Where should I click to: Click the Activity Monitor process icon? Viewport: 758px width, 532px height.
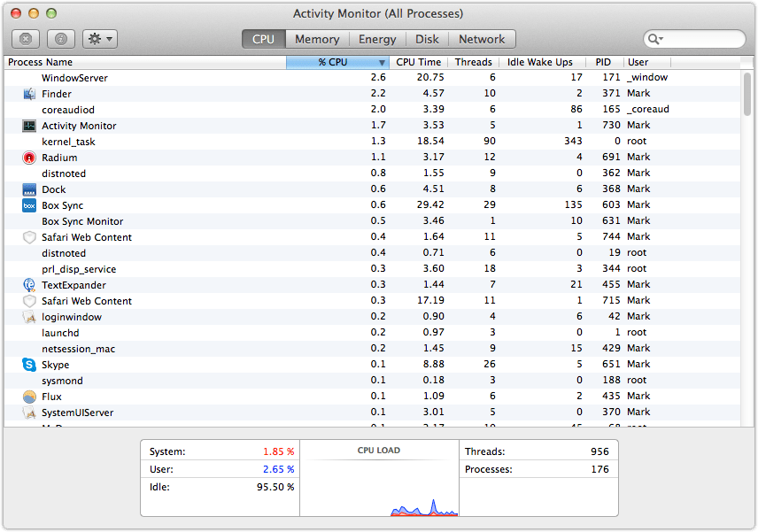click(x=29, y=126)
